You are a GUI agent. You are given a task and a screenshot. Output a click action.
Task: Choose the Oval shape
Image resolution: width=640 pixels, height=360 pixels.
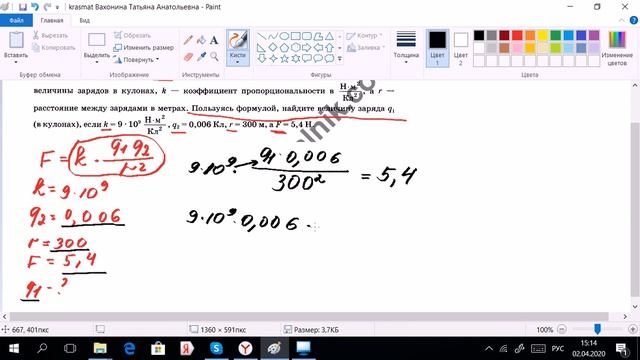pyautogui.click(x=284, y=36)
